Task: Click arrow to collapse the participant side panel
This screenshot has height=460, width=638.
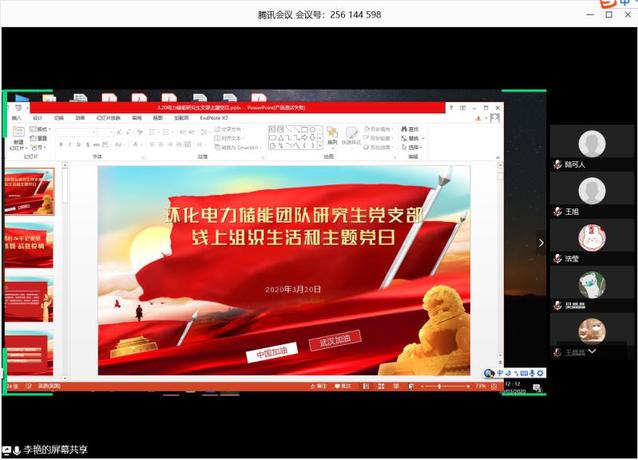Action: pyautogui.click(x=541, y=242)
